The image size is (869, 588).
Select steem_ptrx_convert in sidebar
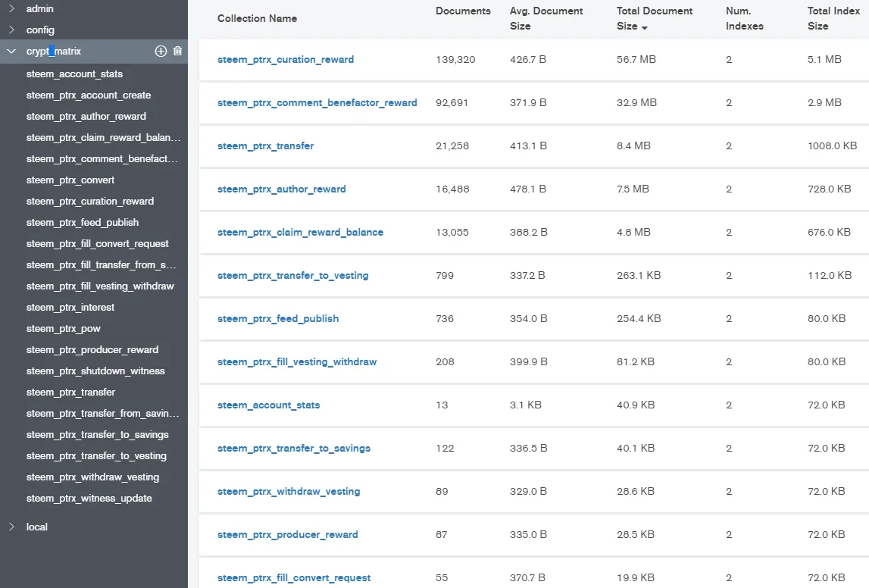click(70, 180)
